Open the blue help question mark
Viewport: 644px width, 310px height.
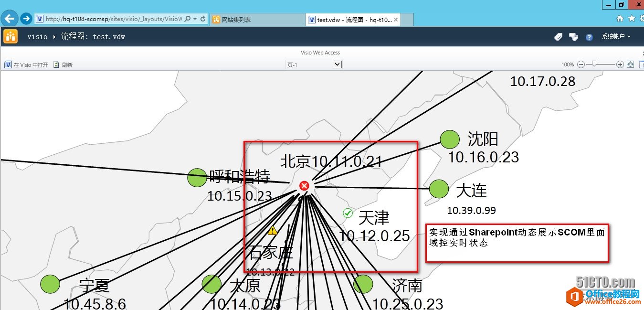pos(589,37)
